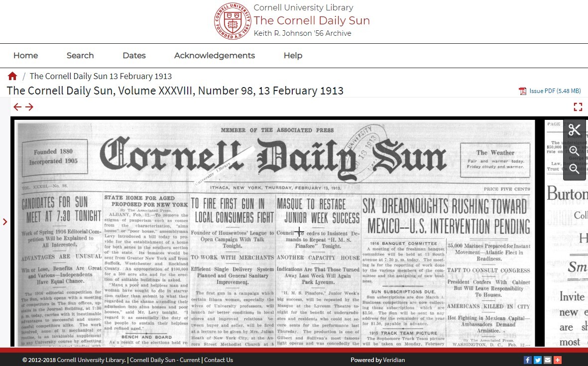Screen dimensions: 588x366
Task: Zoom in on the newspaper page
Action: coord(575,150)
